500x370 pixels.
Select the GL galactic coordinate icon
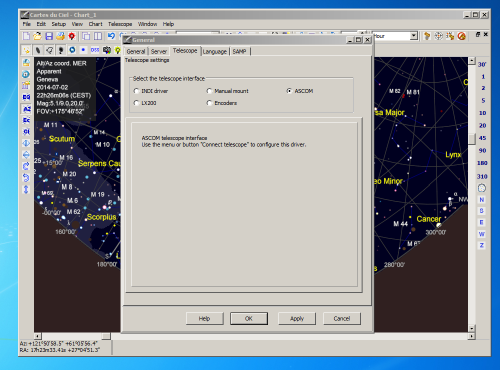pyautogui.click(x=26, y=132)
